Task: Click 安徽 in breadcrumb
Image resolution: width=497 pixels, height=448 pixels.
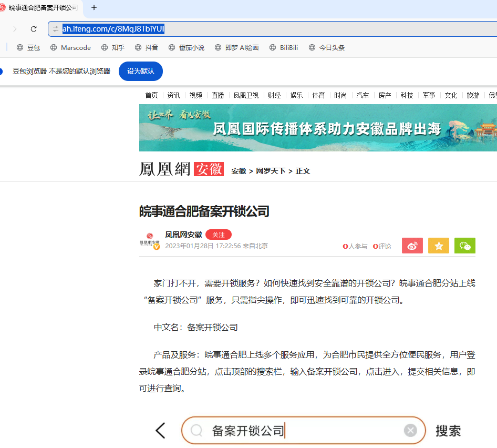Action: [239, 171]
